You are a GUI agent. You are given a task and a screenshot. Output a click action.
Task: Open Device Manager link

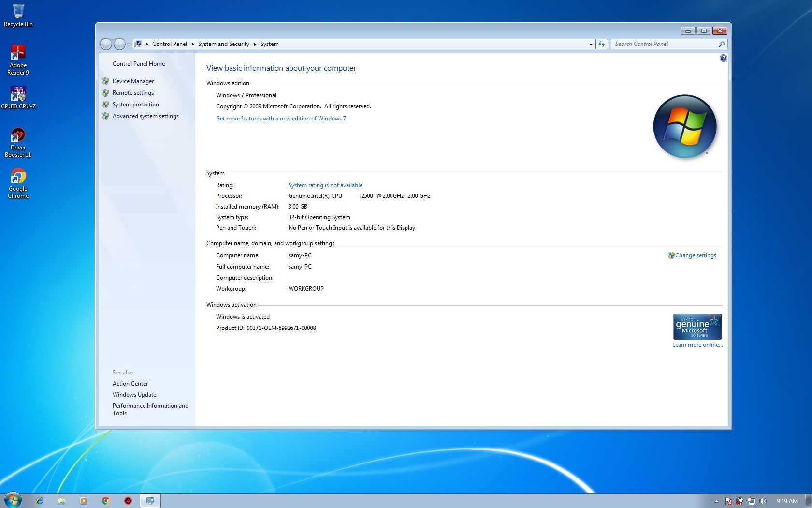133,81
